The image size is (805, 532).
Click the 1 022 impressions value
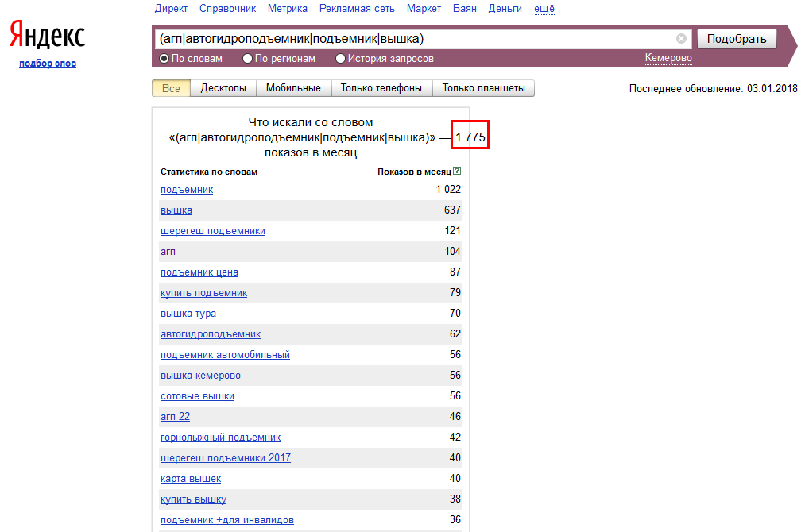pos(448,189)
